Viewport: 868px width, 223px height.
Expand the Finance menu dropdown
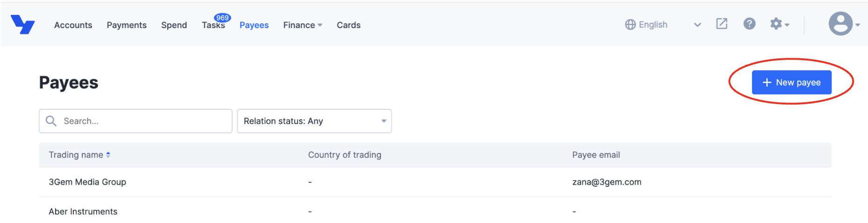302,25
